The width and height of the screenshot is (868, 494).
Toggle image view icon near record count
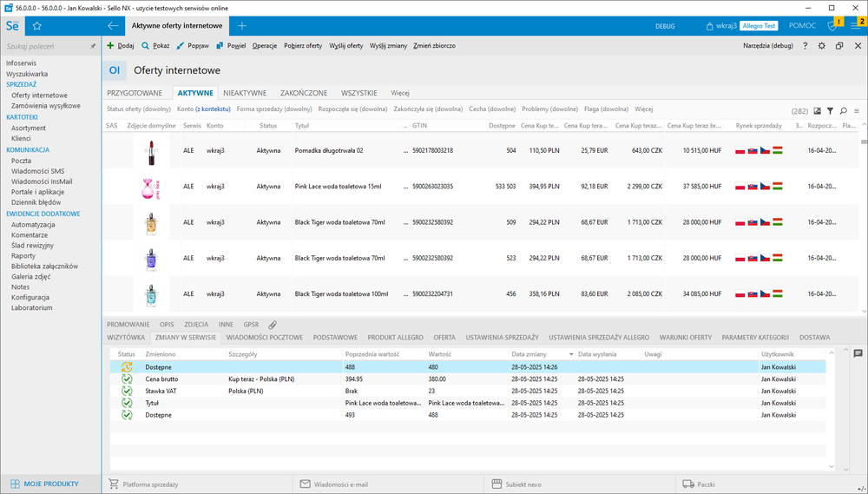[x=817, y=110]
